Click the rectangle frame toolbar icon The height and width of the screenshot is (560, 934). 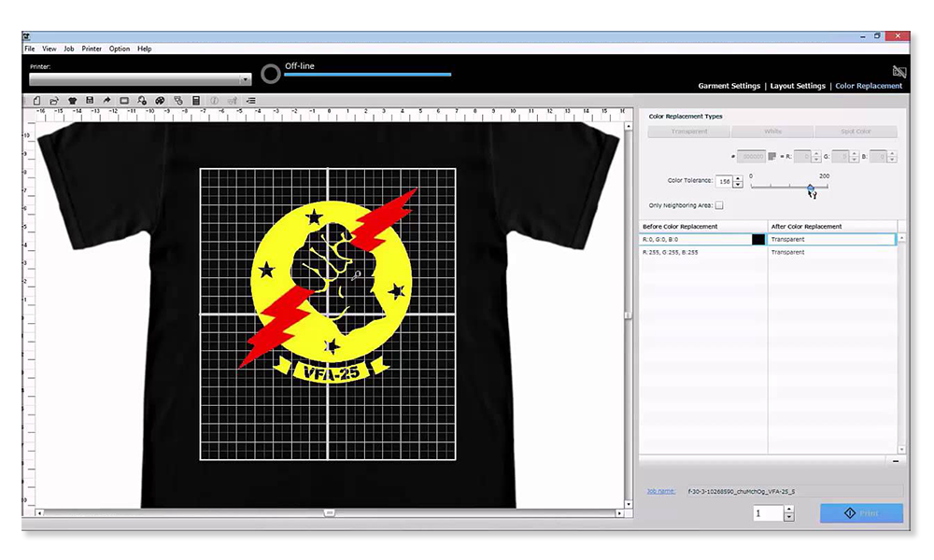124,101
